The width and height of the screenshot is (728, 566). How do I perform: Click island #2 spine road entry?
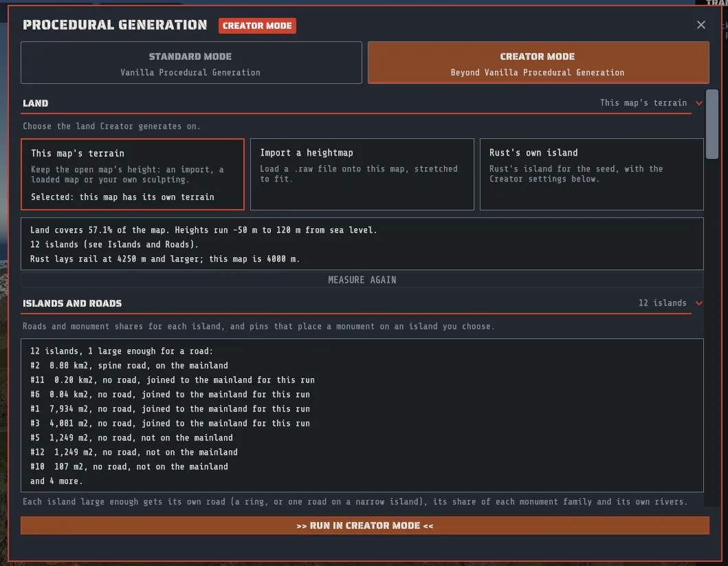pos(129,365)
